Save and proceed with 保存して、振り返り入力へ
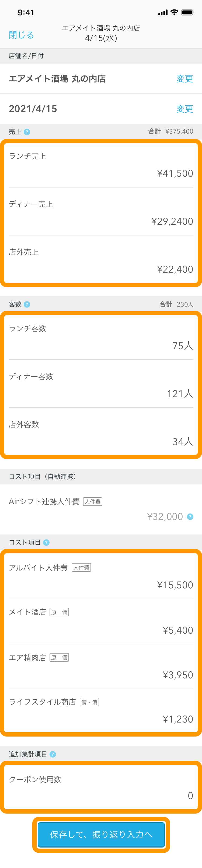 pyautogui.click(x=101, y=834)
